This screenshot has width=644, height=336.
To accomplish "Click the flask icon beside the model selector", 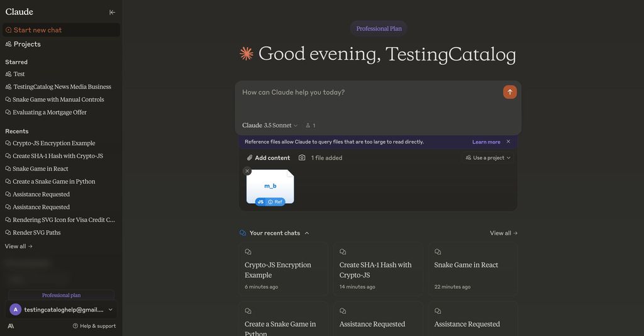I will 310,125.
